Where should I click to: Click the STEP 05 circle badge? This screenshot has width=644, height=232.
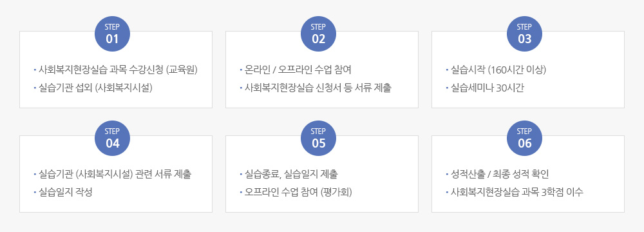click(318, 138)
